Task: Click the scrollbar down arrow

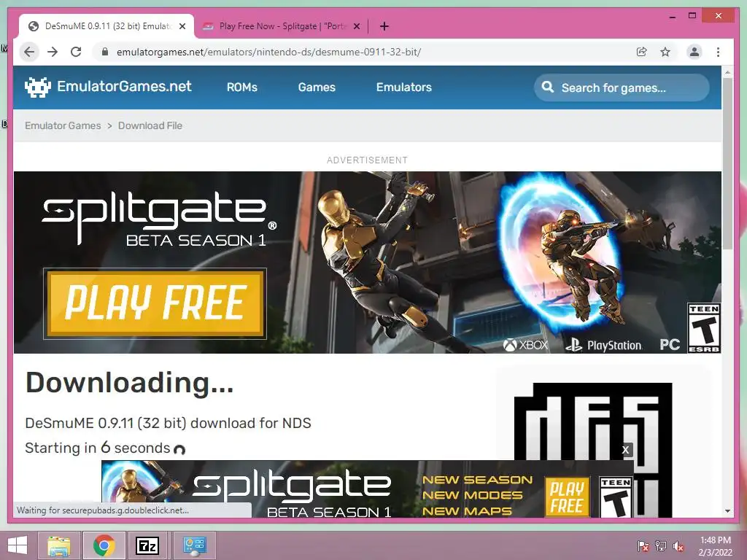Action: point(727,511)
